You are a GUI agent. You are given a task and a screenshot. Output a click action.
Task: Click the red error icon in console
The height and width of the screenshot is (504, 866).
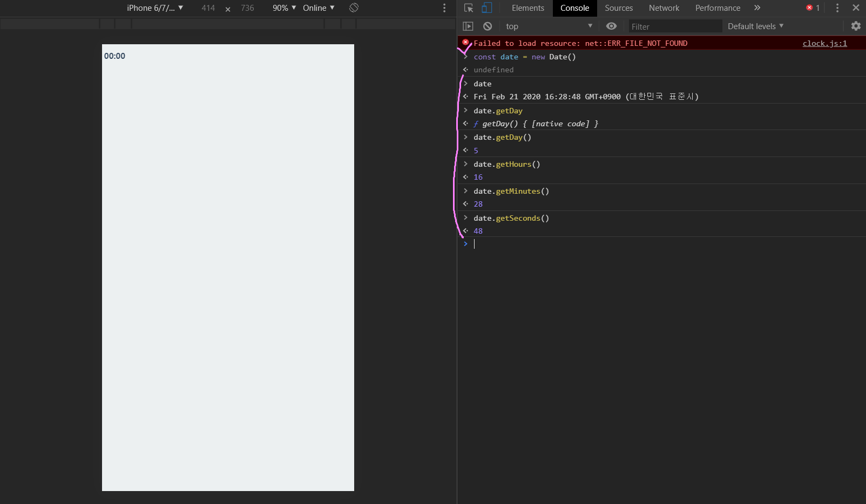465,42
